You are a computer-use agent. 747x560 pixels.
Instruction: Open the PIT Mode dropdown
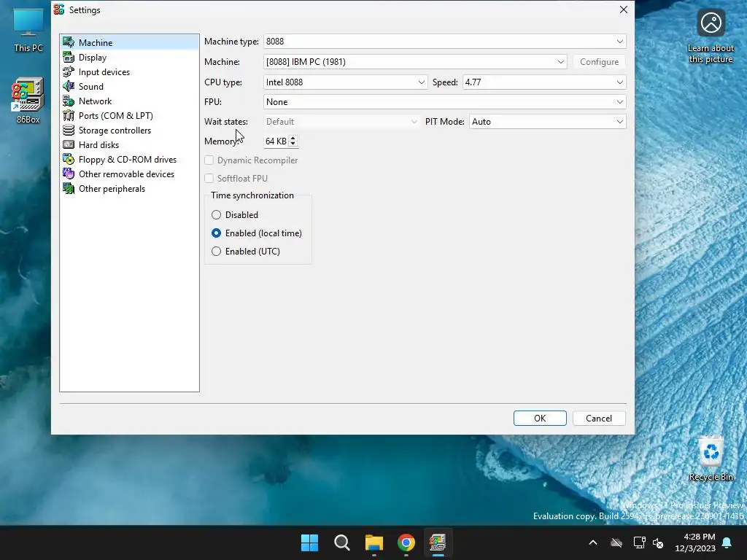click(547, 122)
